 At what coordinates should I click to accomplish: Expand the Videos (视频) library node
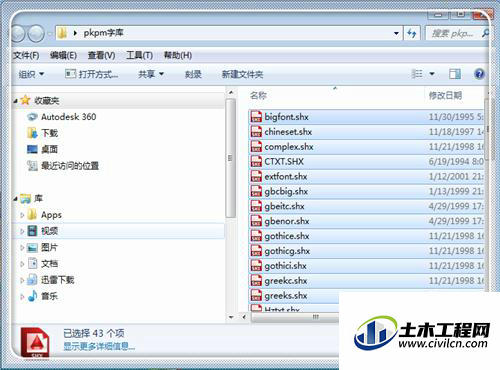[x=22, y=231]
